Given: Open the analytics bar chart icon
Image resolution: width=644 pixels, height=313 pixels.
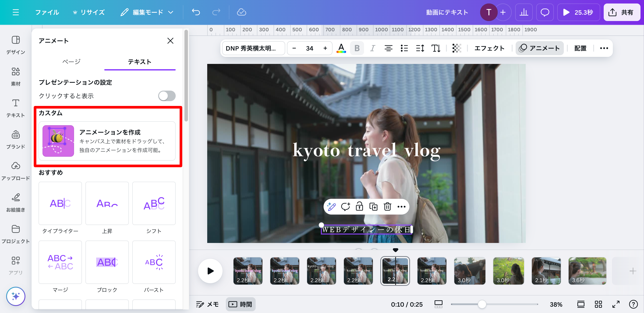Looking at the screenshot, I should [524, 12].
